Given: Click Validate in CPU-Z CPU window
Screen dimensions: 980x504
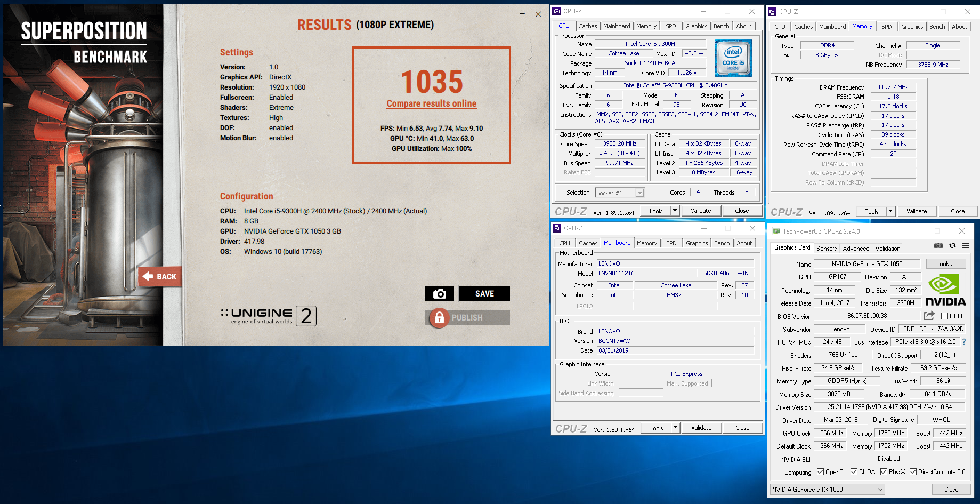Looking at the screenshot, I should [701, 211].
